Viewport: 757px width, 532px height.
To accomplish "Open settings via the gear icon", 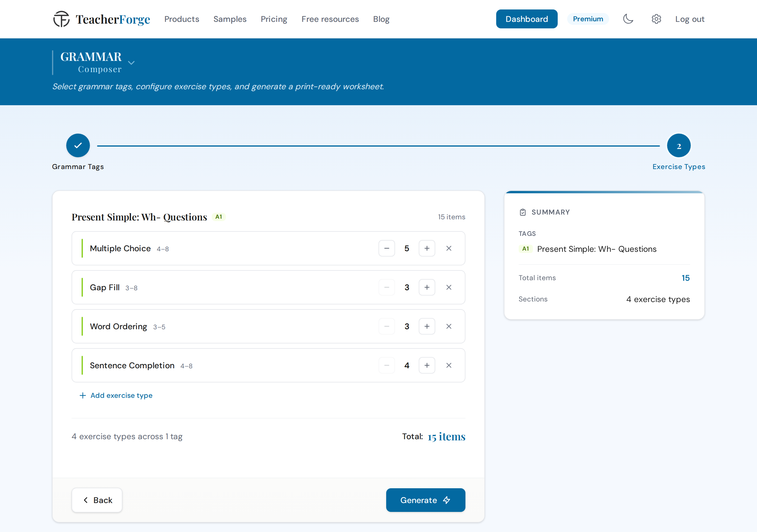I will tap(656, 19).
